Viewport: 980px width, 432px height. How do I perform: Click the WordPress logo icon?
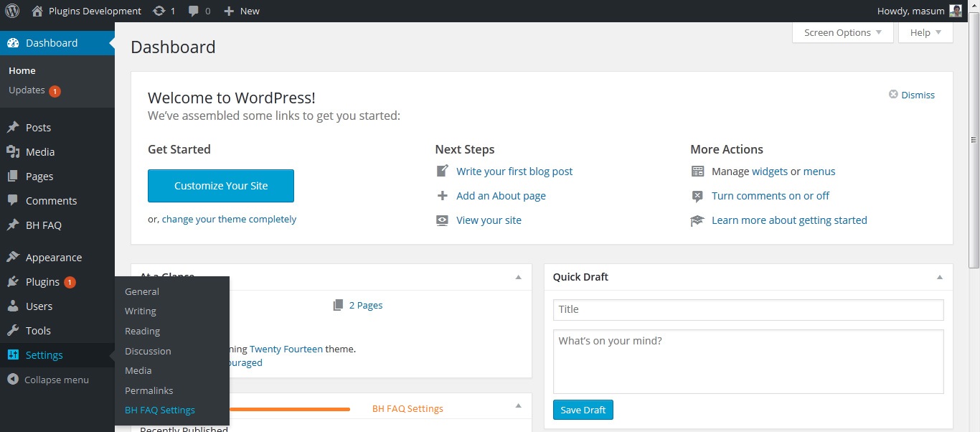[12, 11]
